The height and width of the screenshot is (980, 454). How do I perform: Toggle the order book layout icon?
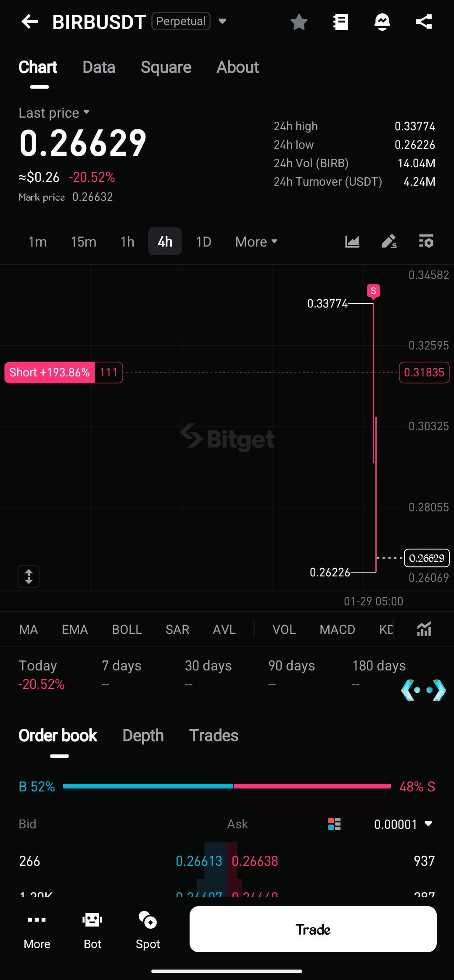[334, 824]
